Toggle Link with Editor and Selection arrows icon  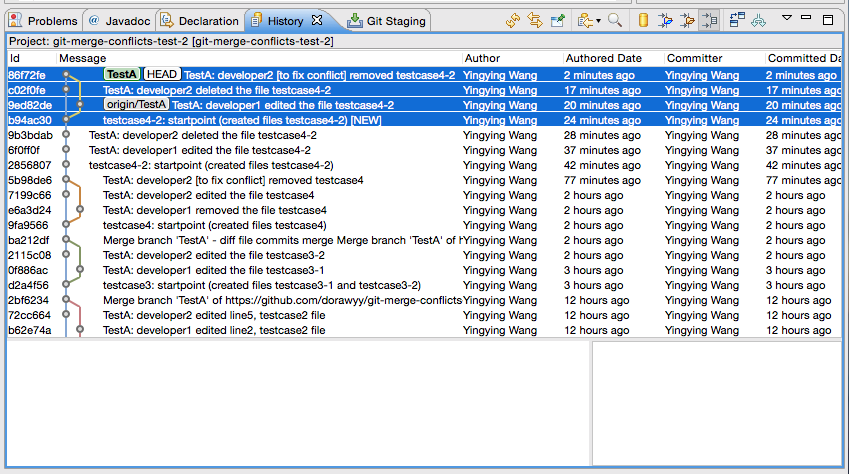pos(535,21)
